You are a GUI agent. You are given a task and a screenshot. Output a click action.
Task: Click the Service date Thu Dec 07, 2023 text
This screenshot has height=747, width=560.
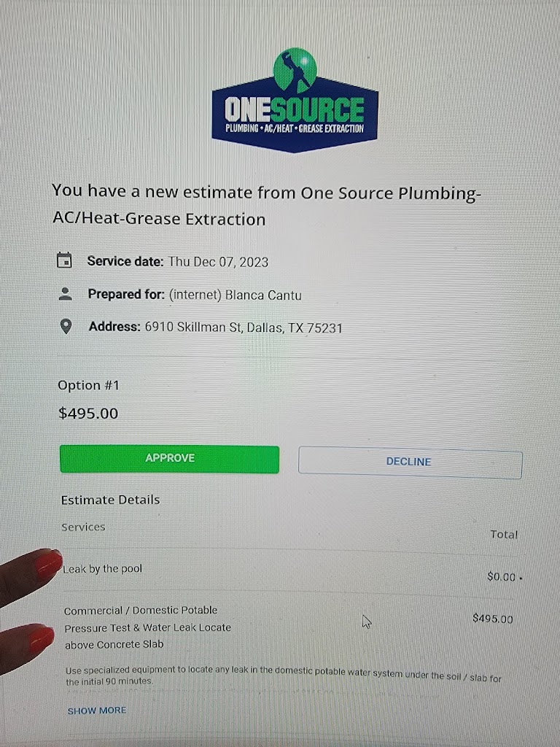(x=178, y=262)
